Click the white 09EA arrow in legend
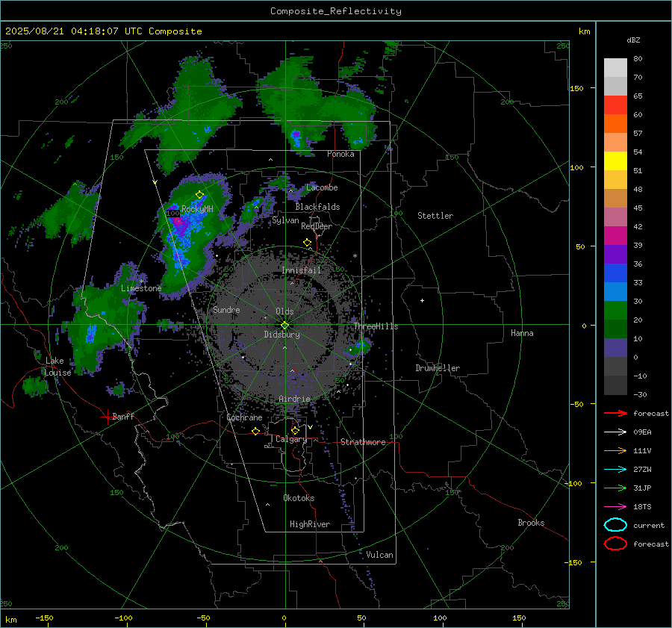This screenshot has width=672, height=628. coord(615,432)
